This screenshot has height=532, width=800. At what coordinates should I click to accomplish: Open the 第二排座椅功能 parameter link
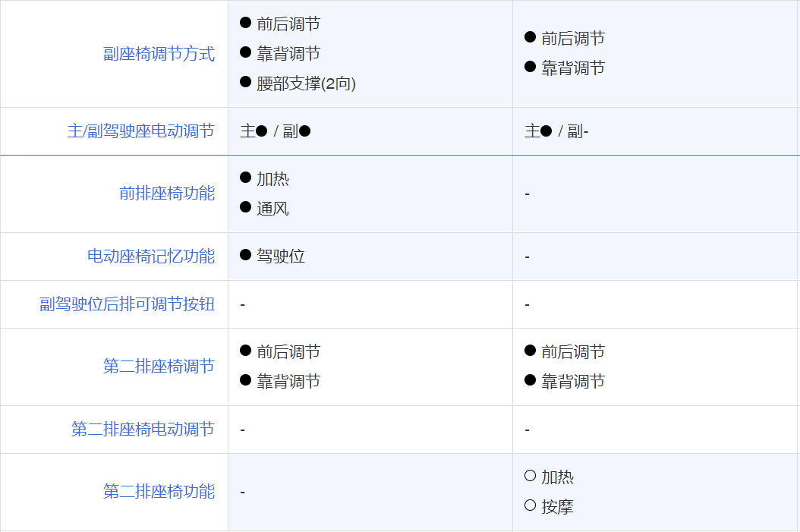[159, 491]
